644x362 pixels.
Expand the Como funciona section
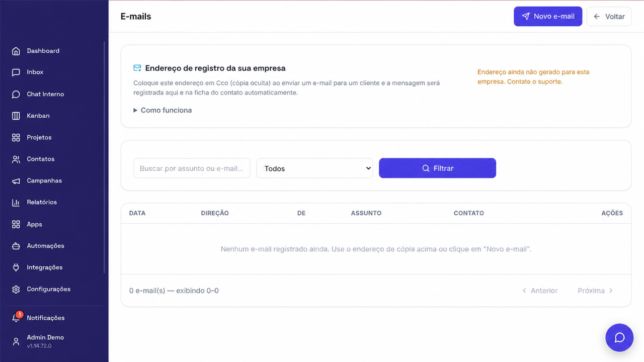(x=163, y=110)
